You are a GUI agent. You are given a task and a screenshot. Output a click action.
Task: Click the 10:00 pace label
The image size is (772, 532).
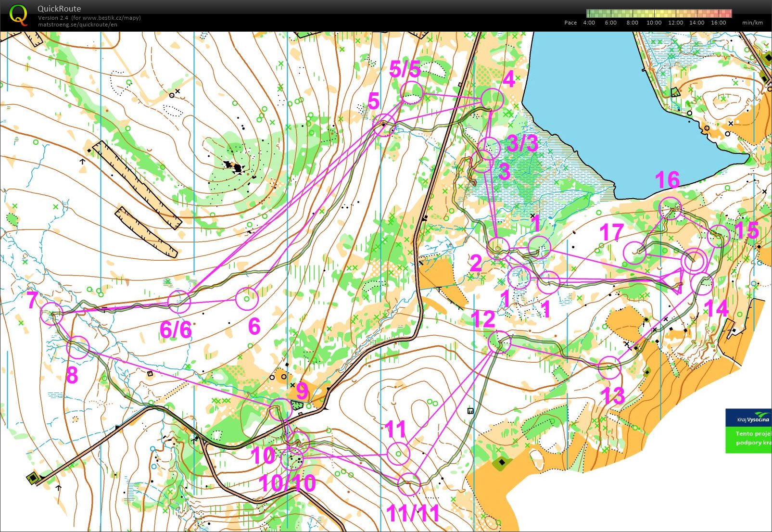[653, 23]
